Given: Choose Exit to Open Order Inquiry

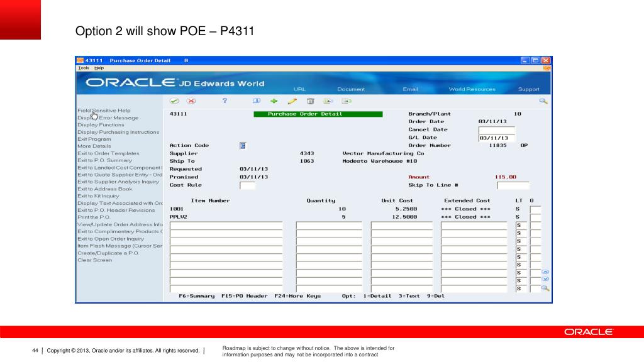Looking at the screenshot, I should coord(111,239).
